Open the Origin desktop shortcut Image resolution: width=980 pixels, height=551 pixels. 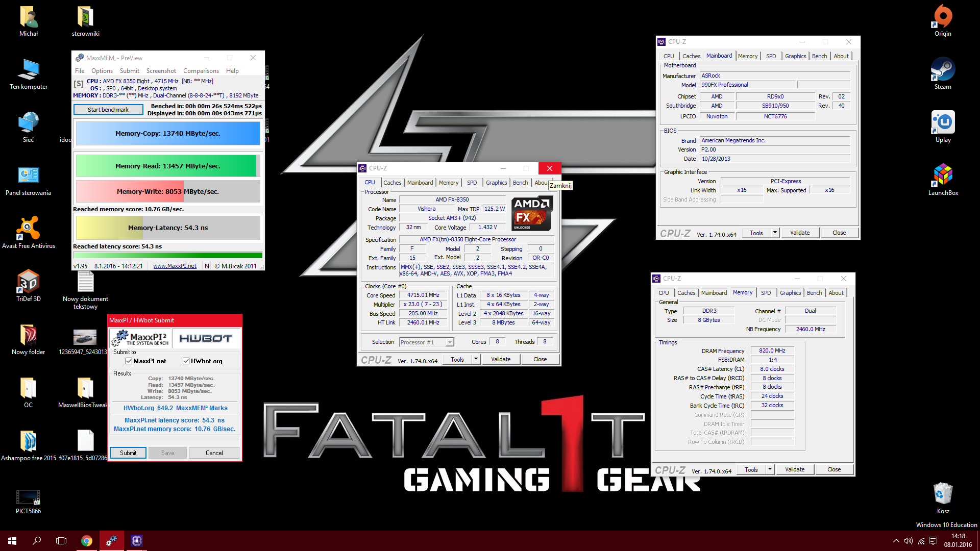coord(943,20)
